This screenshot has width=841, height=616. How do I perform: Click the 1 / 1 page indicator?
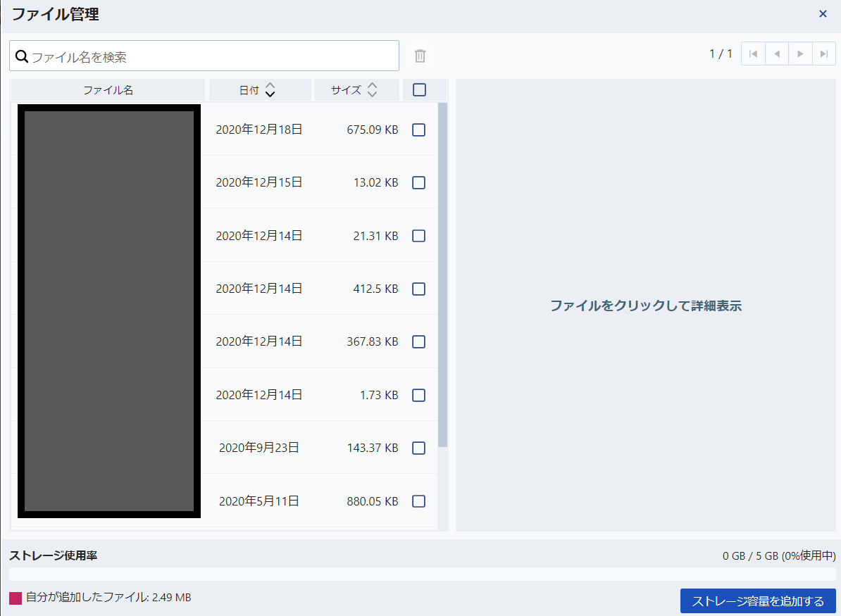(x=721, y=54)
